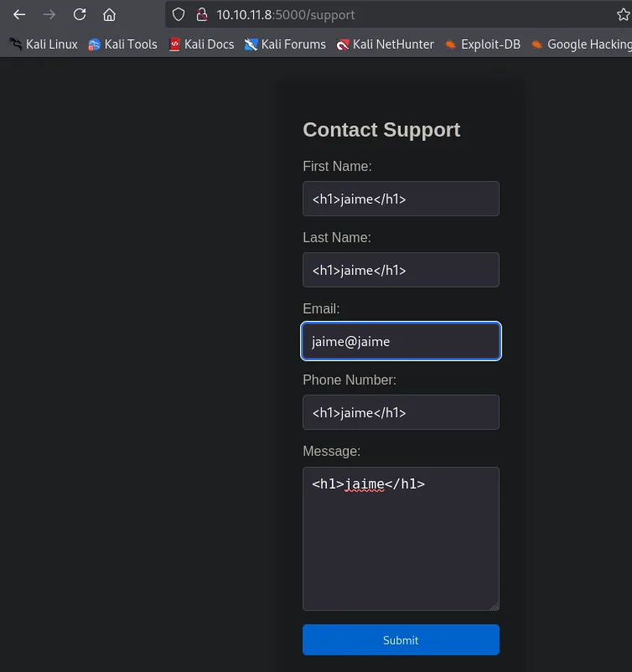Click the Message label

331,451
